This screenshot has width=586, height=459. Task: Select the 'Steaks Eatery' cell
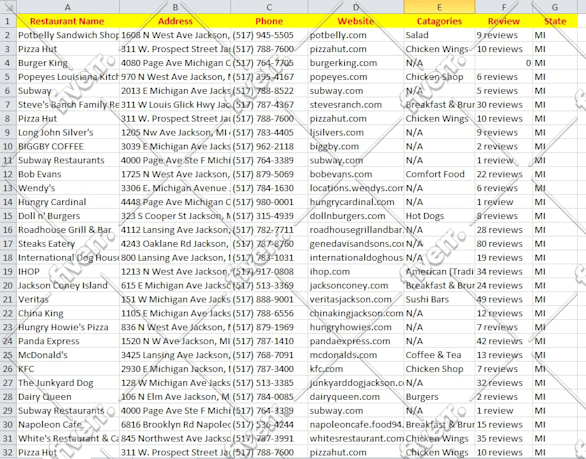point(68,244)
